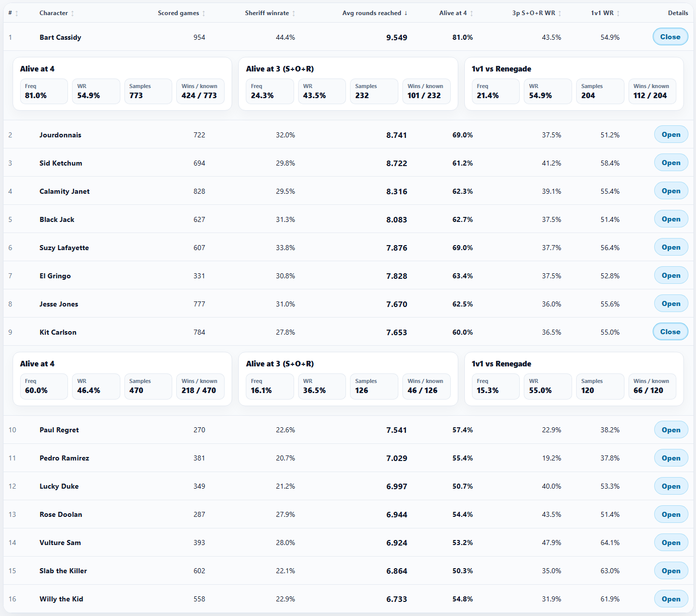Image resolution: width=696 pixels, height=616 pixels.
Task: Open Vulture Sam details
Action: (671, 543)
